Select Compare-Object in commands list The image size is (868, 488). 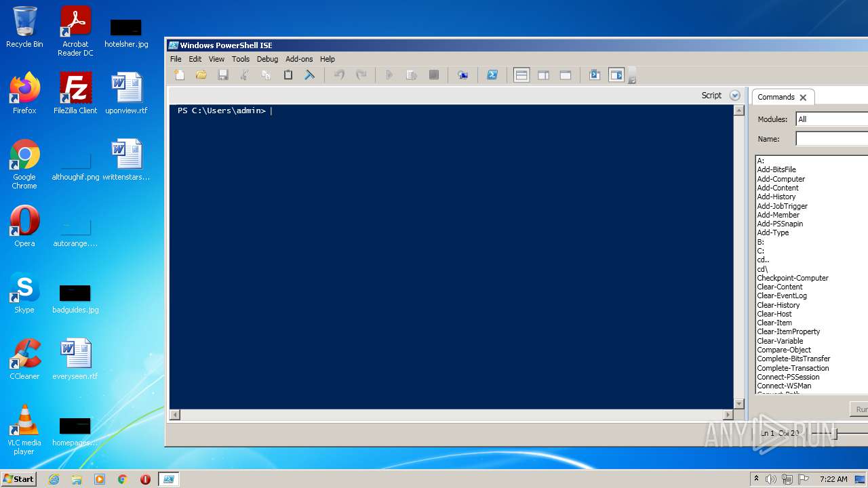click(x=784, y=350)
